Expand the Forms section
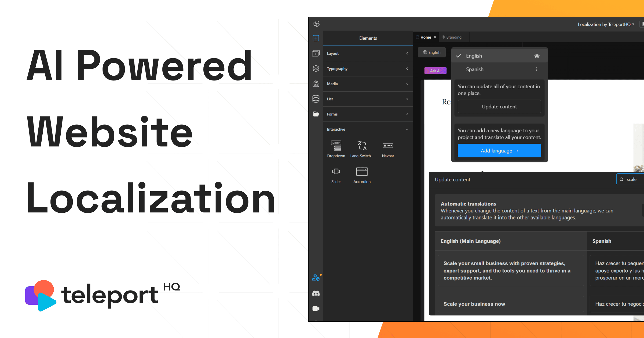This screenshot has width=644, height=338. (x=368, y=114)
